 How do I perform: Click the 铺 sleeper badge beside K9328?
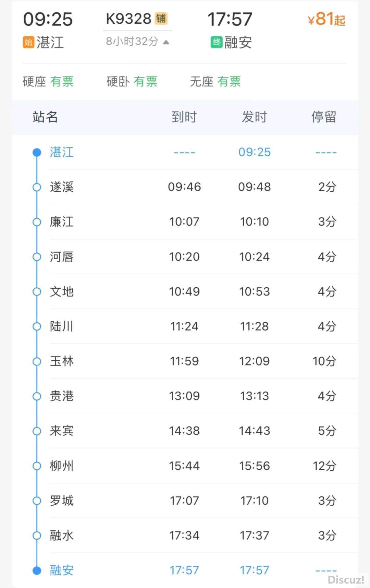coord(161,19)
